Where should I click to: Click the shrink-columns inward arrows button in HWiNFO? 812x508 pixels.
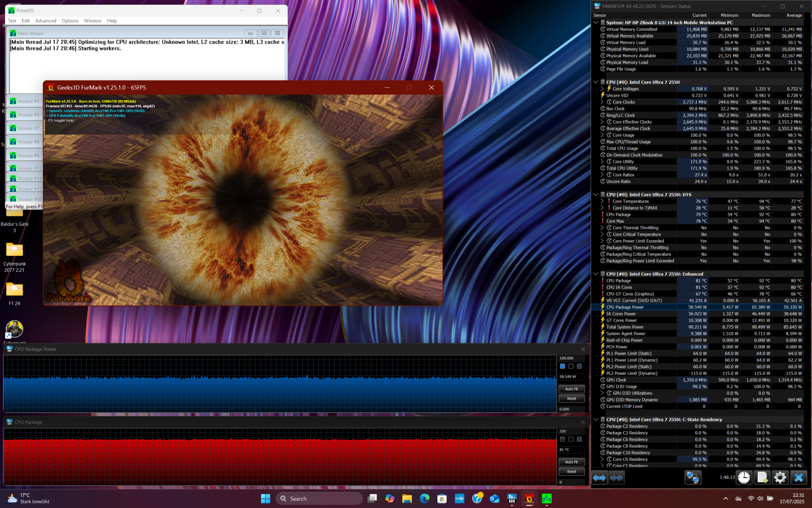(x=617, y=478)
